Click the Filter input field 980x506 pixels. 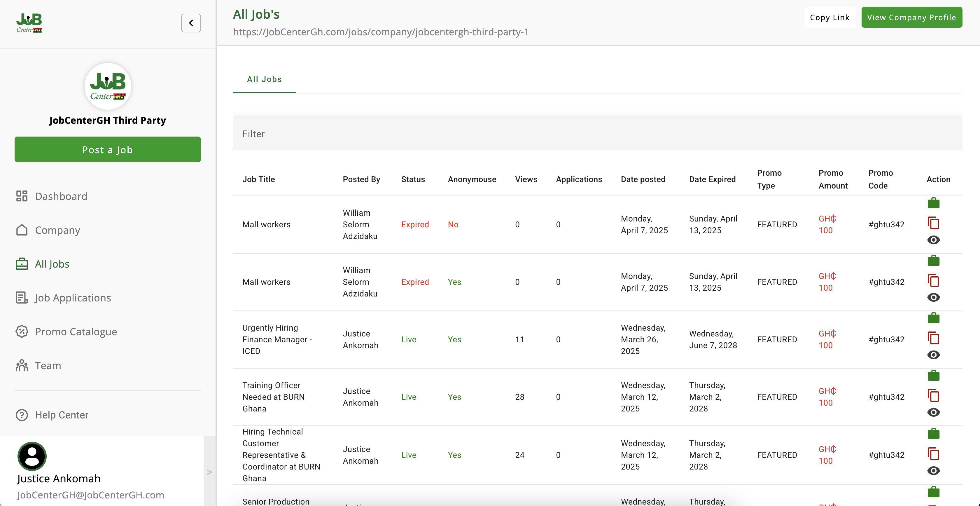point(597,134)
